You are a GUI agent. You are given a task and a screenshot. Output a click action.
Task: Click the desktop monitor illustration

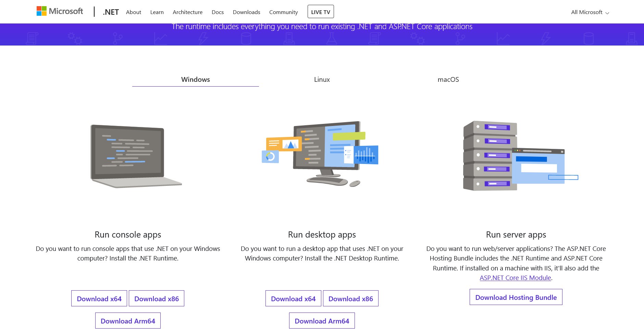click(320, 154)
